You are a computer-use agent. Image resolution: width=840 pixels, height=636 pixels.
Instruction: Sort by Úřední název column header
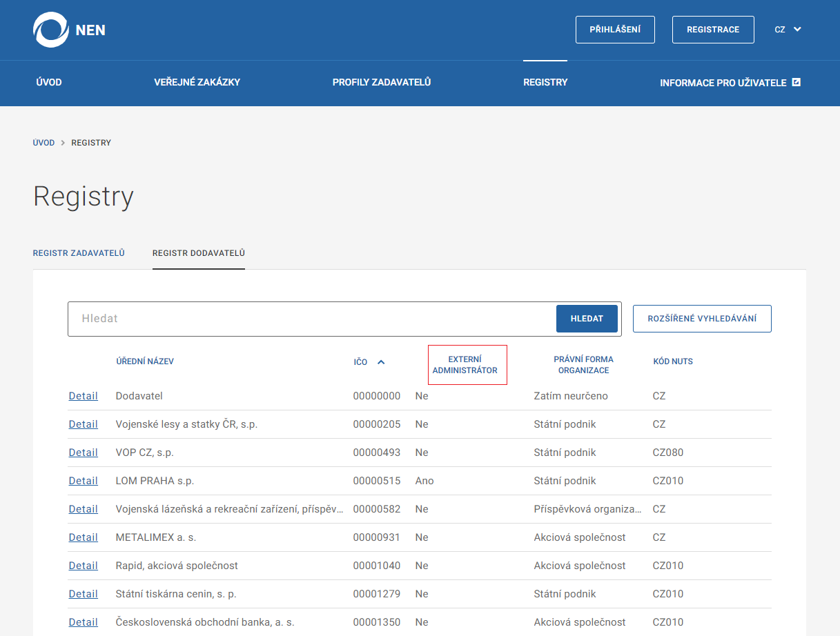coord(145,361)
